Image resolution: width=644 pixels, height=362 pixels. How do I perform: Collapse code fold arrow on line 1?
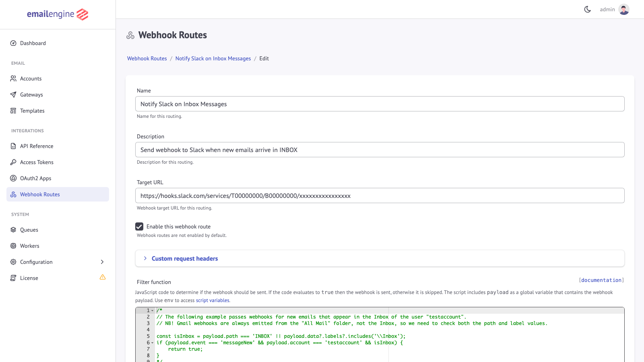[153, 311]
